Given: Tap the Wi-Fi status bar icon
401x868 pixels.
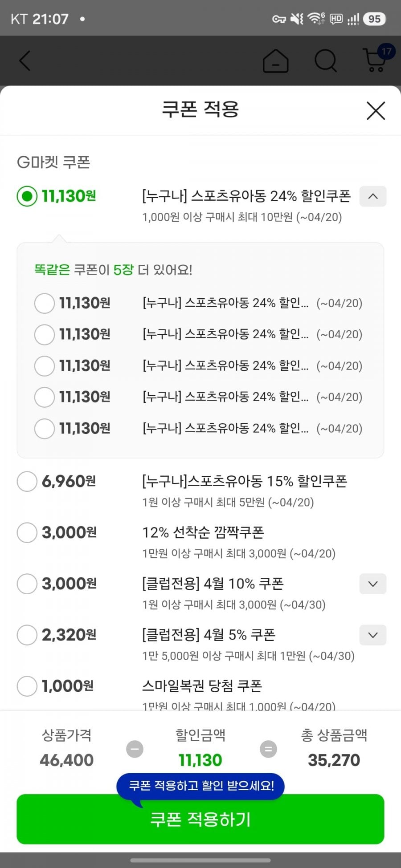Looking at the screenshot, I should [316, 19].
